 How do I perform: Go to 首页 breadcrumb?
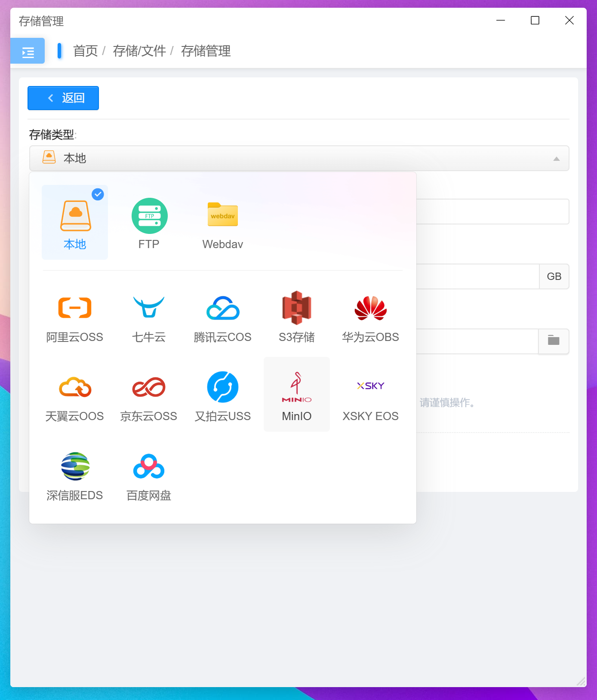coord(86,51)
